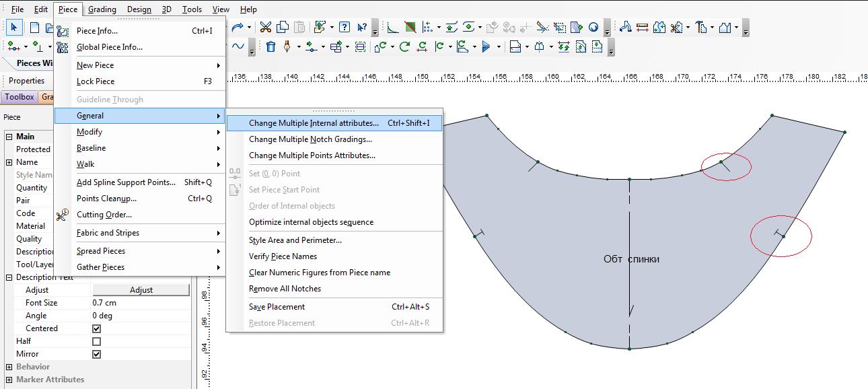Image resolution: width=868 pixels, height=389 pixels.
Task: Choose Optimize internal objects sequence
Action: pyautogui.click(x=334, y=222)
